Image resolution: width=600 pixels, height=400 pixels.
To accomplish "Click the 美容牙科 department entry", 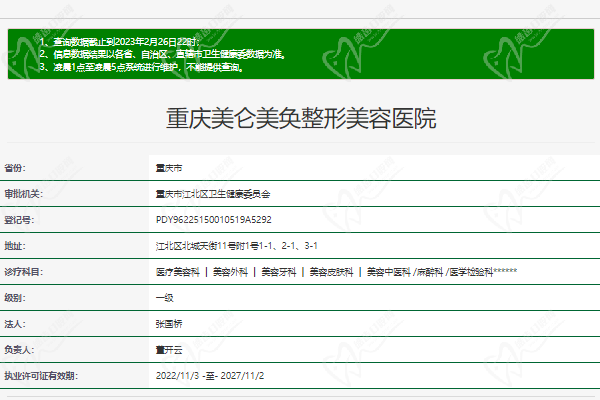I will point(279,272).
